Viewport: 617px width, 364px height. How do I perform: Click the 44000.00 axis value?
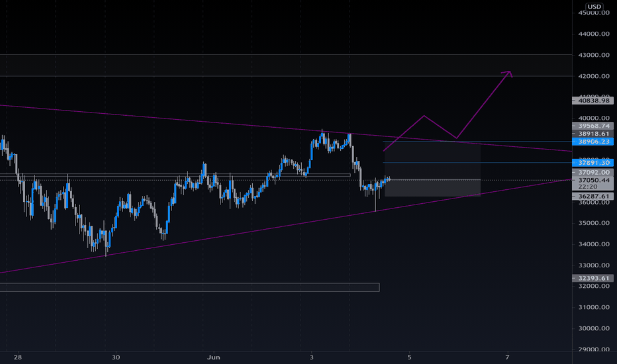594,34
